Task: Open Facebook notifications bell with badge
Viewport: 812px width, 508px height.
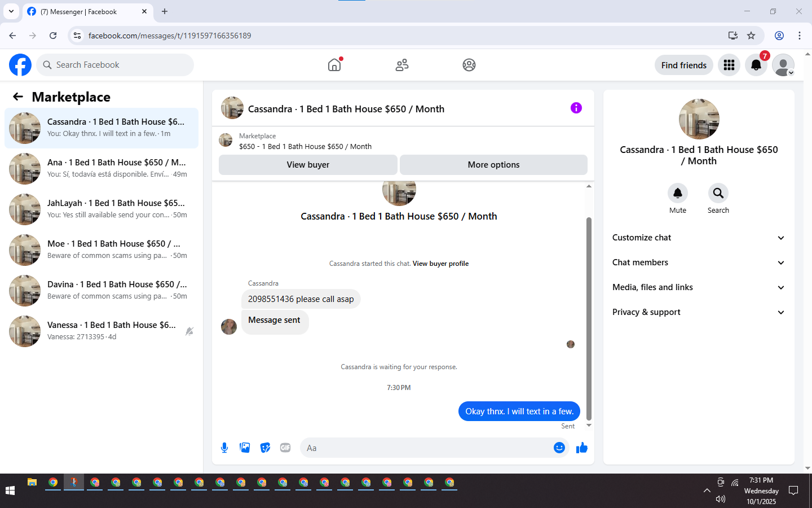Action: click(x=756, y=65)
